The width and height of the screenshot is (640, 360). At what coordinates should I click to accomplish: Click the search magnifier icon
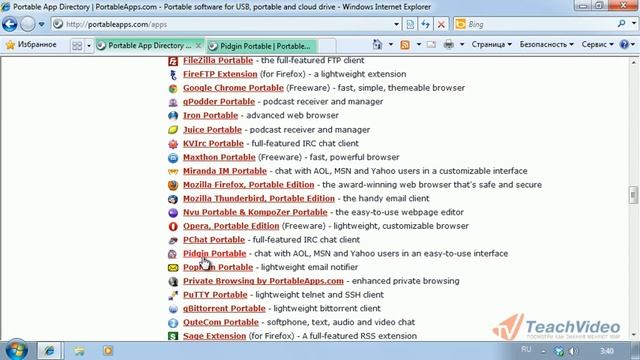(621, 24)
